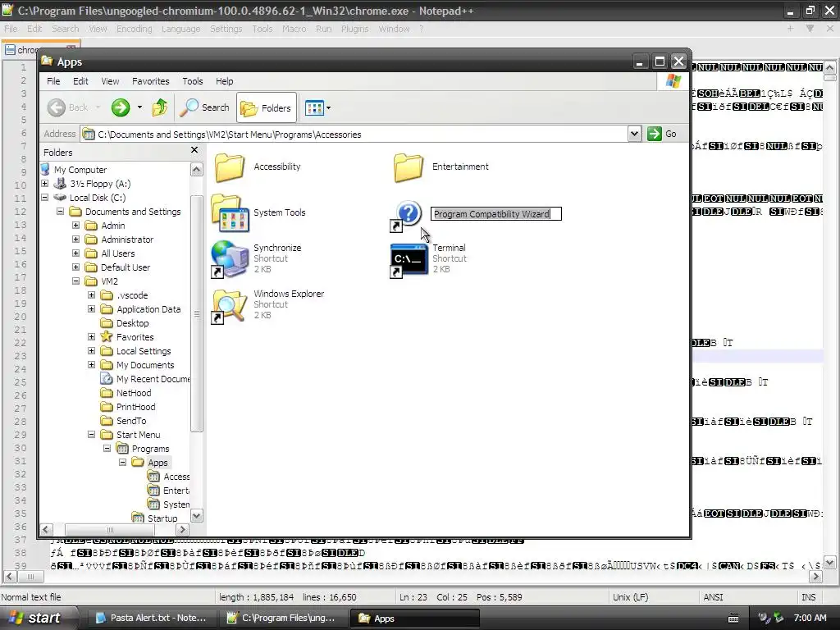
Task: Expand the .vscode folder node
Action: 92,295
